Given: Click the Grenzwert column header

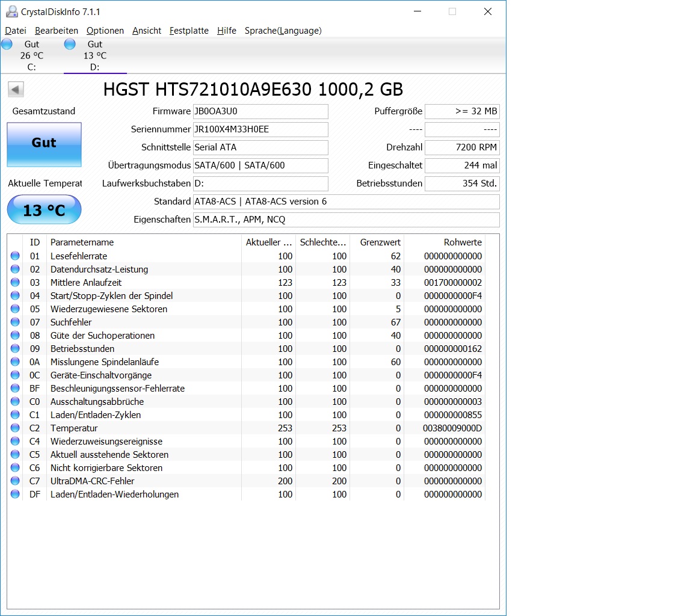Looking at the screenshot, I should (377, 242).
